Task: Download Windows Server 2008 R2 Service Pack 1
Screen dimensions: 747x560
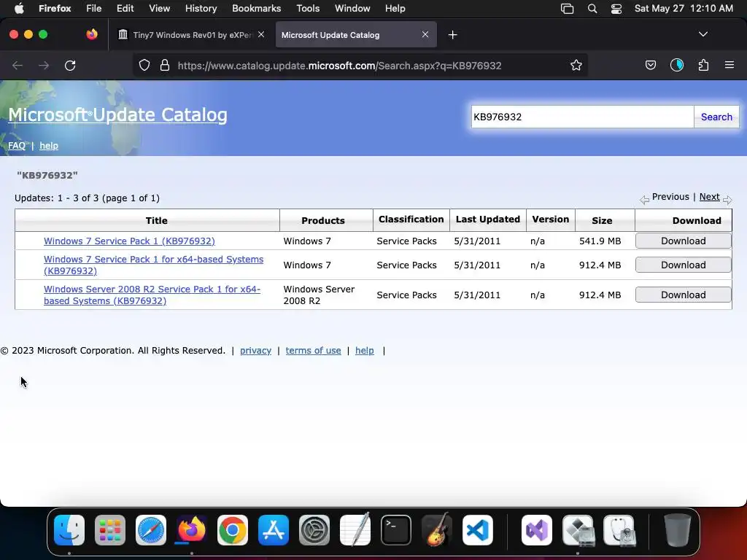Action: (683, 295)
